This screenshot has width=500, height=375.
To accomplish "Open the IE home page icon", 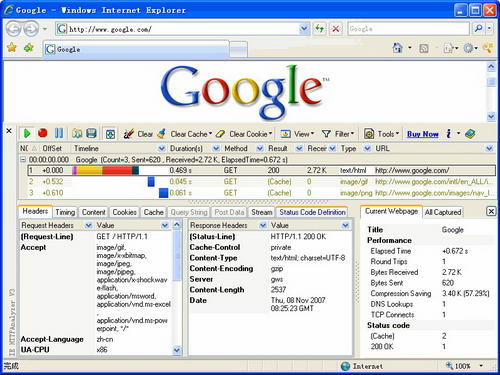I will click(397, 48).
